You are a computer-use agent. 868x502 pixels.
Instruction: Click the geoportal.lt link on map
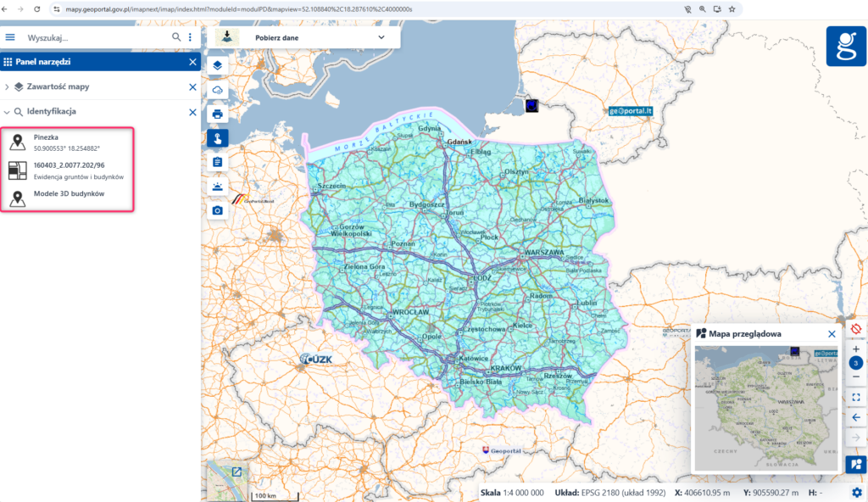coord(630,111)
